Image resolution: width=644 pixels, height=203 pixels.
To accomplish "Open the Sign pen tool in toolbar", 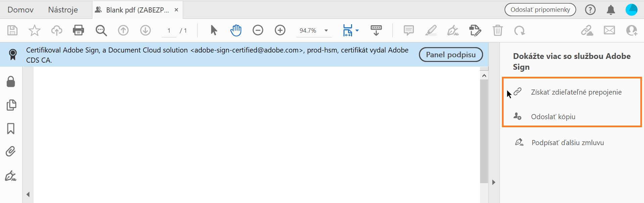I will point(453,30).
